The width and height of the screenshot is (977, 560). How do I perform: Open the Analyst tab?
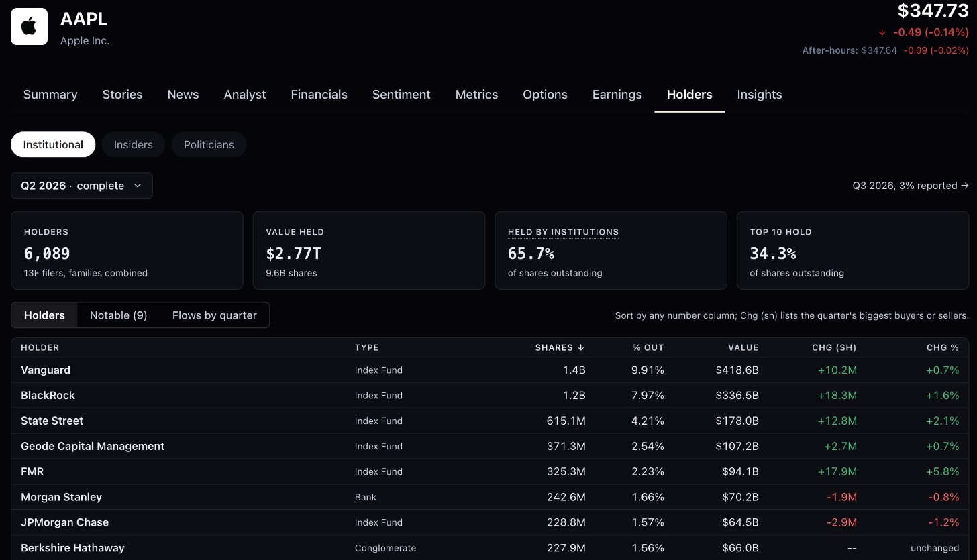pos(245,95)
